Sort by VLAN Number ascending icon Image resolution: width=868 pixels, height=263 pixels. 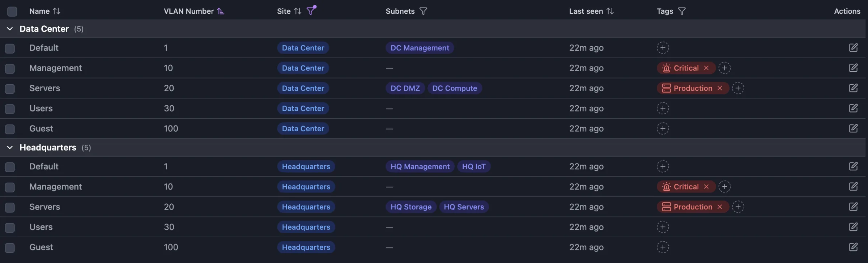(x=221, y=11)
